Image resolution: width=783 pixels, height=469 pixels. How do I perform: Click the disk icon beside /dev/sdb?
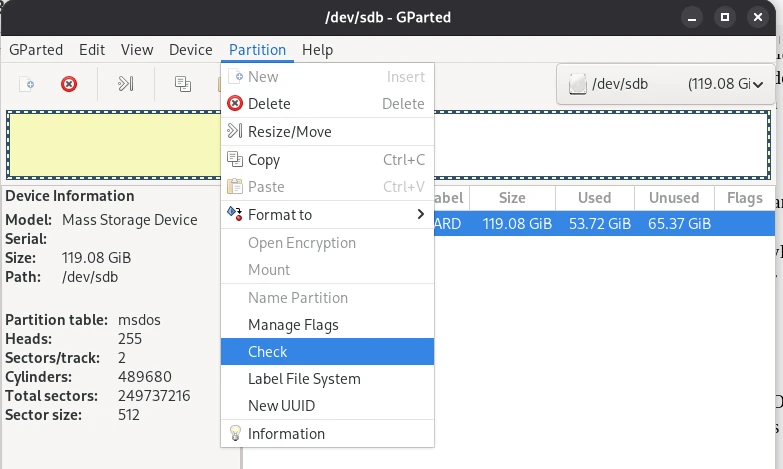click(x=577, y=84)
